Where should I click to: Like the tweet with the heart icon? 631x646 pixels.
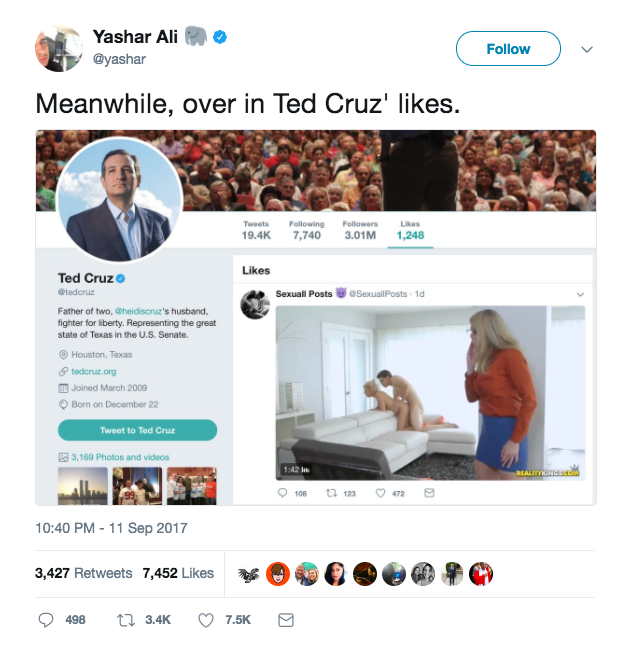(206, 620)
